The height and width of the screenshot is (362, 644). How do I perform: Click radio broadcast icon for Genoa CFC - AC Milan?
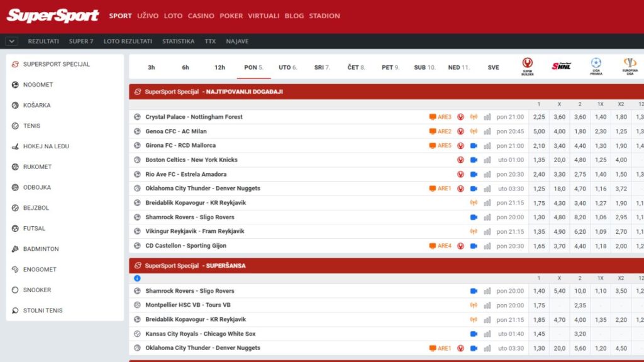coord(474,131)
